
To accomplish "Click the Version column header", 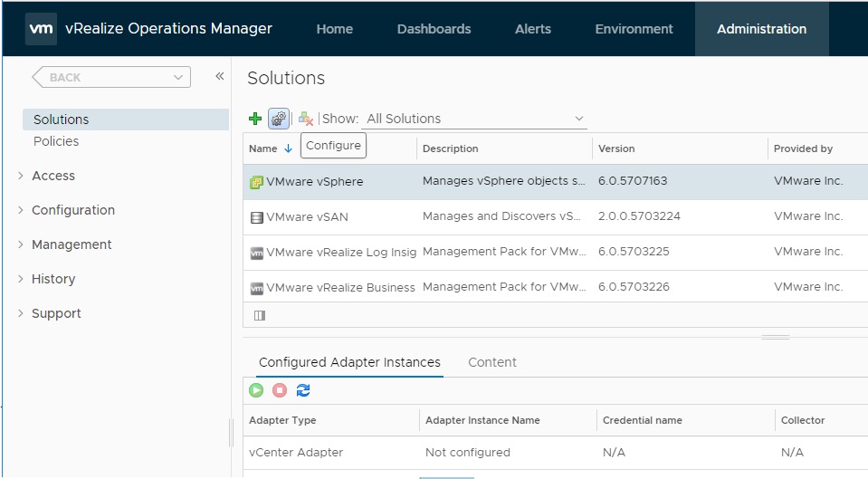I will click(x=616, y=148).
